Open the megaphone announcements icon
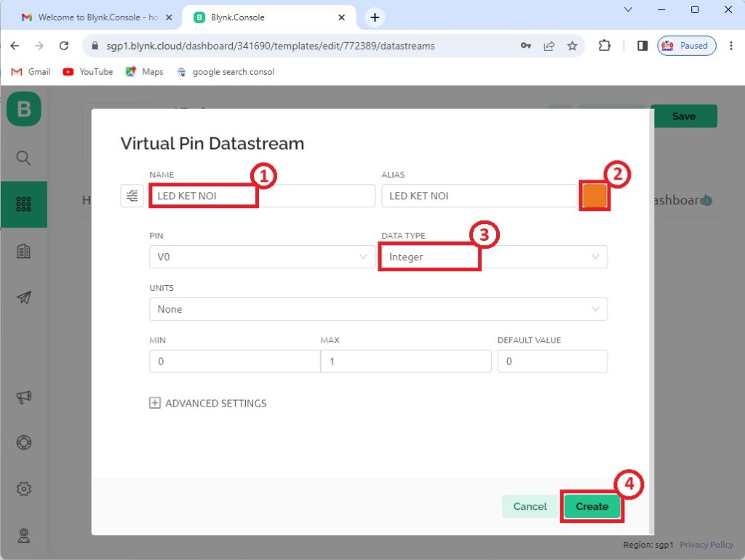The width and height of the screenshot is (745, 560). pyautogui.click(x=23, y=397)
